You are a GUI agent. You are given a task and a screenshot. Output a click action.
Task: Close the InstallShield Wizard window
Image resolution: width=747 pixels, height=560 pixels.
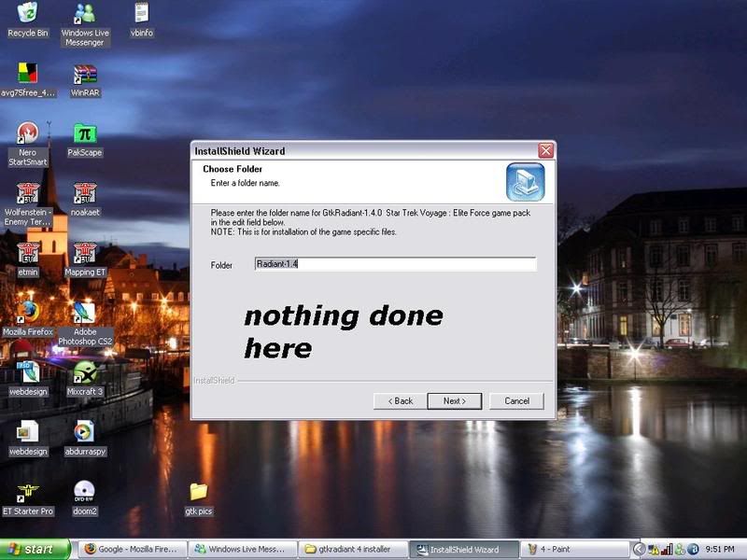click(546, 150)
